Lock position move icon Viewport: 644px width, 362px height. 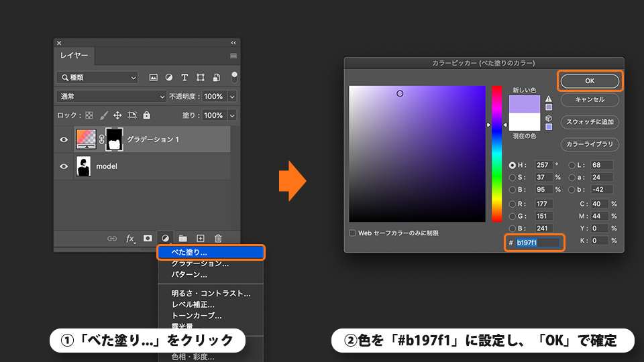click(117, 115)
